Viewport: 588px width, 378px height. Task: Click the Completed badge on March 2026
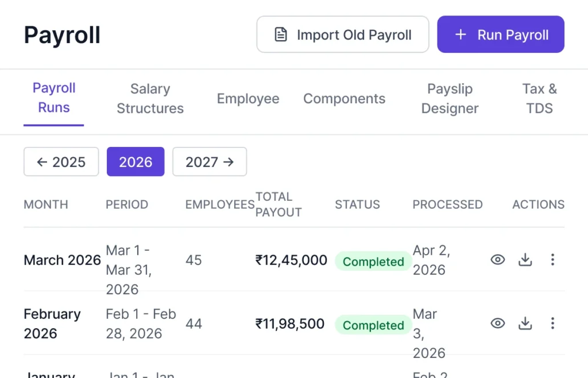pyautogui.click(x=373, y=262)
